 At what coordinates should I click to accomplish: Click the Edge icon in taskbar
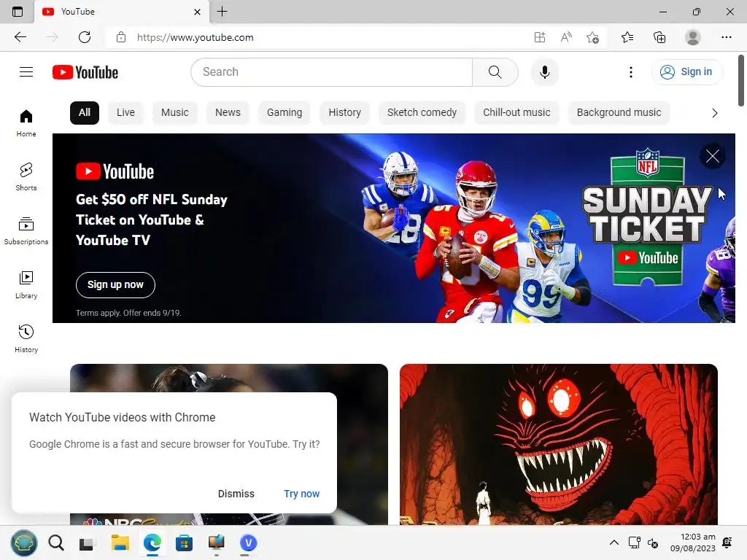pos(152,542)
